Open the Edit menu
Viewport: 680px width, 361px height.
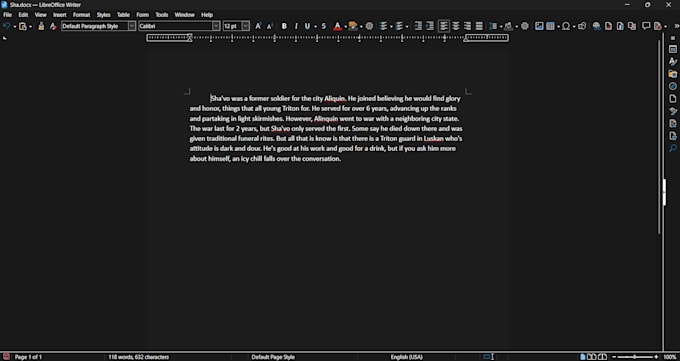23,15
